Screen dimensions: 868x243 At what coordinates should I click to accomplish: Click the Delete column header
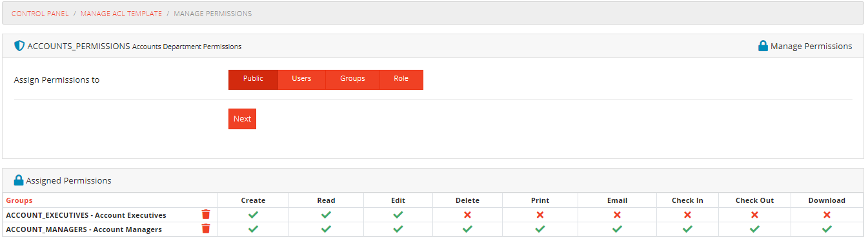(467, 200)
